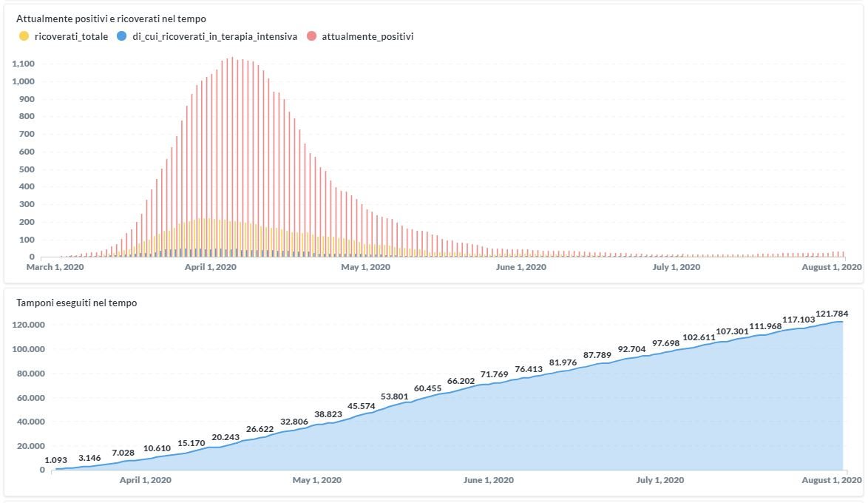Toggle the attualmente_positivi series legend label
868x503 pixels.
pyautogui.click(x=368, y=36)
